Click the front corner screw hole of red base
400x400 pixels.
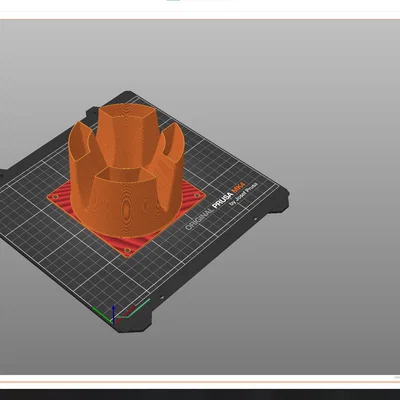(x=127, y=250)
